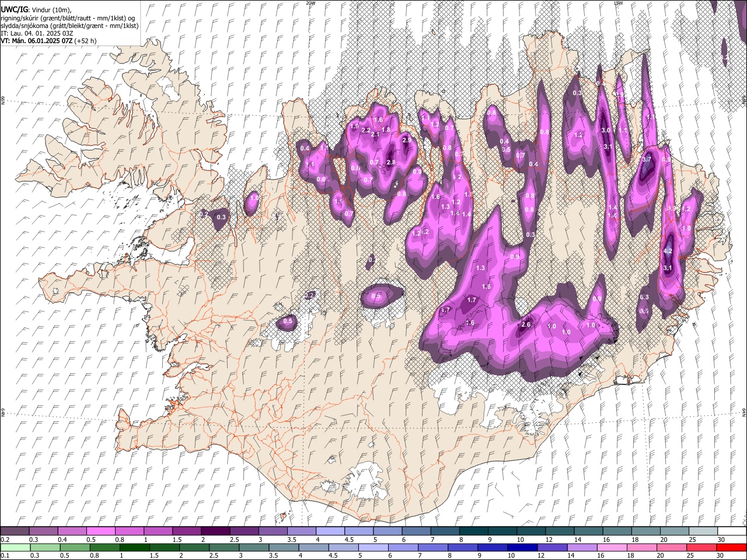747x560 pixels.
Task: Select the mauve 0.2–0.3 snowfall swatch
Action: click(15, 531)
